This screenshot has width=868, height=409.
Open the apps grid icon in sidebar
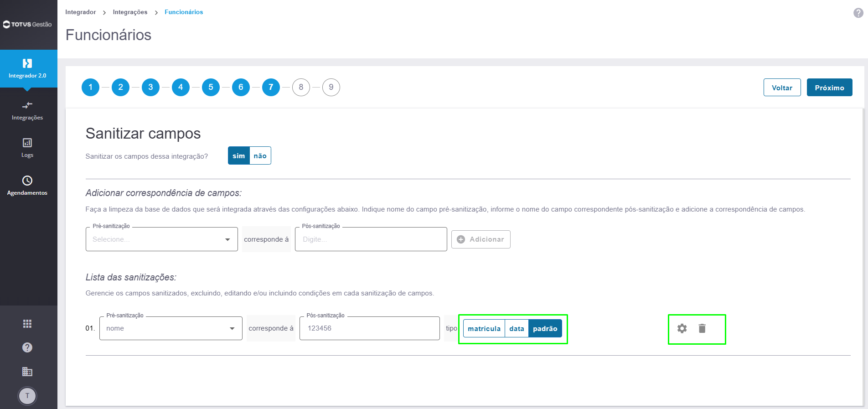pos(27,324)
